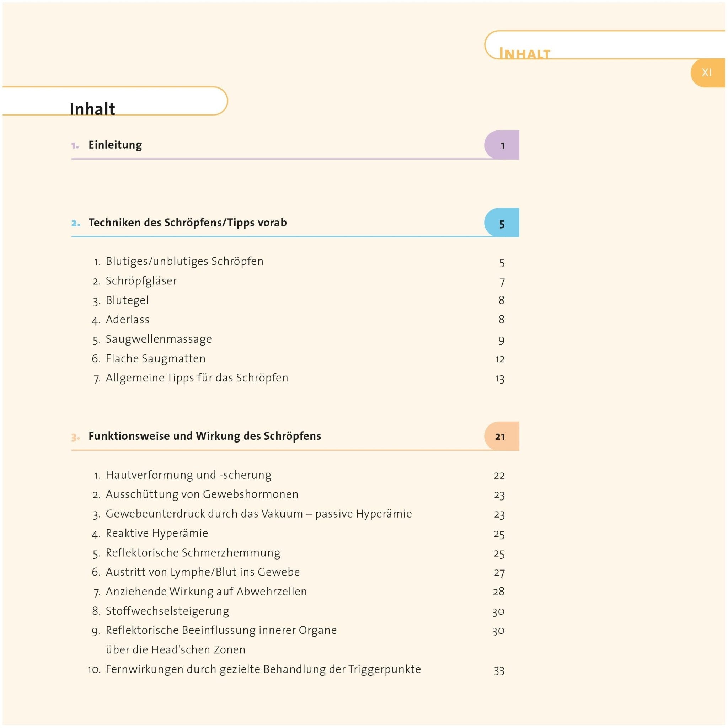
Task: Jump to the "Schröpfgläser" entry
Action: click(141, 281)
